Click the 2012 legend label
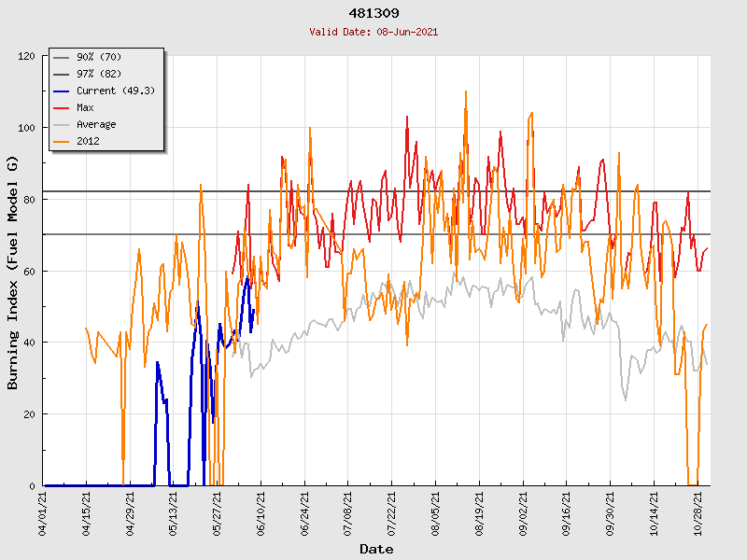Screen dimensions: 747x560 coord(89,142)
